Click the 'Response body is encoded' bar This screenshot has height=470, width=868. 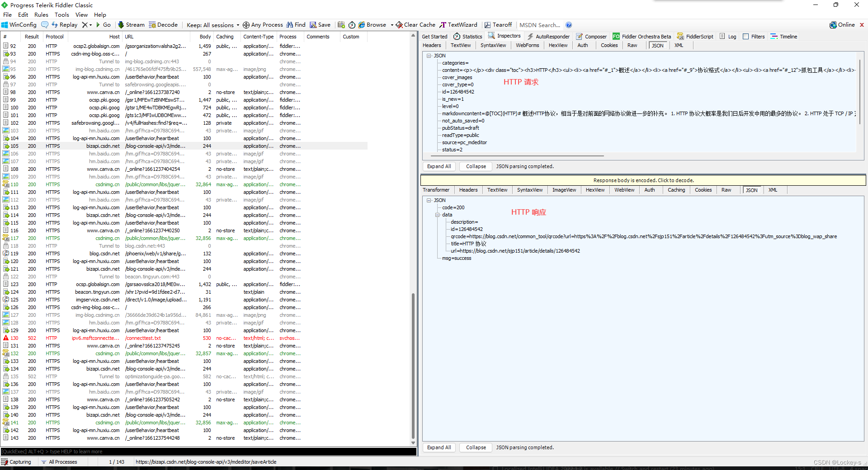pyautogui.click(x=643, y=180)
